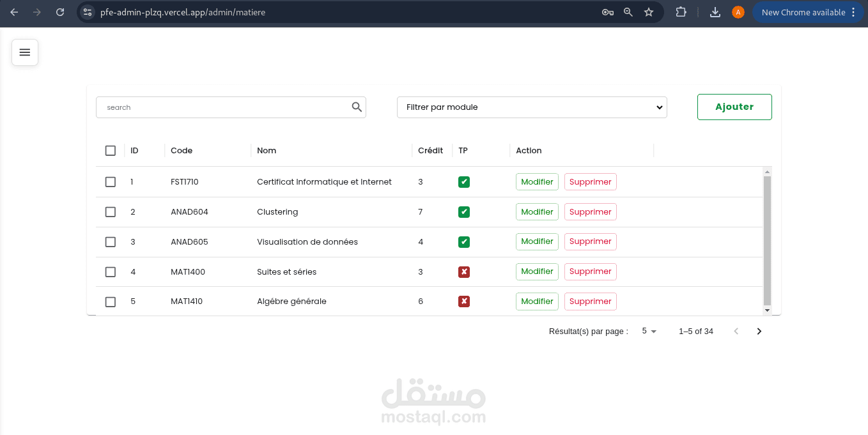Select the checkbox for row FST1710
The image size is (868, 435).
(111, 182)
